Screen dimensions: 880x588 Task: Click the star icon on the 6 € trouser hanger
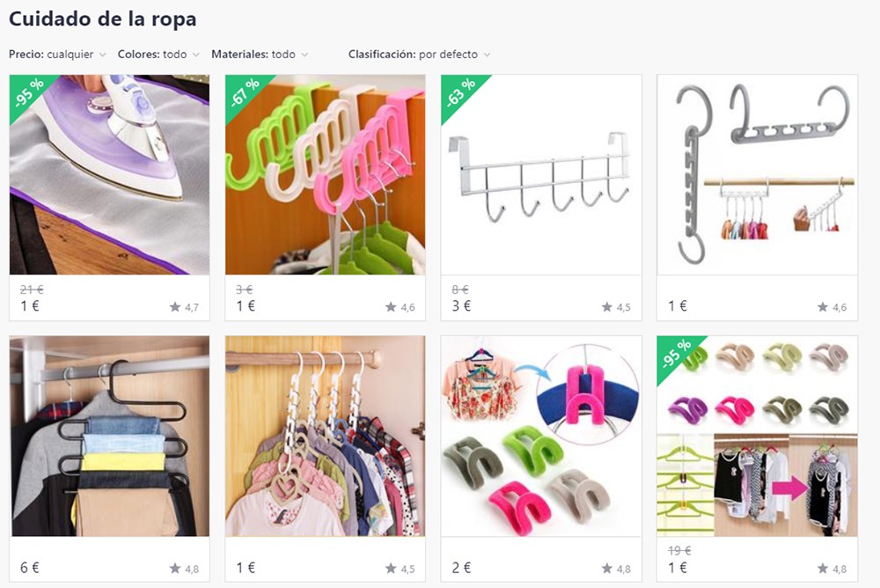[x=175, y=569]
